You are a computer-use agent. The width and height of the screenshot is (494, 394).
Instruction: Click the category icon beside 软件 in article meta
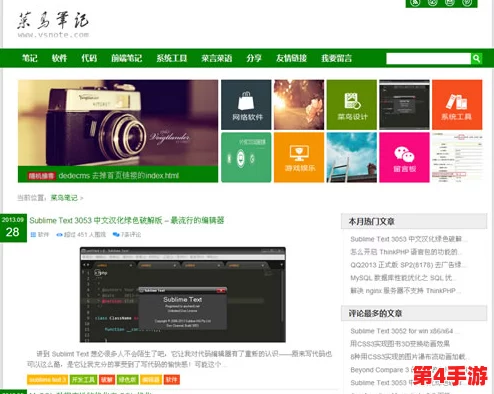point(33,235)
